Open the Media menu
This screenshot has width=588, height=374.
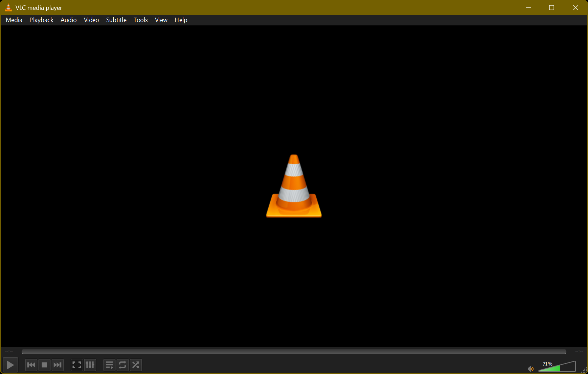pyautogui.click(x=14, y=20)
